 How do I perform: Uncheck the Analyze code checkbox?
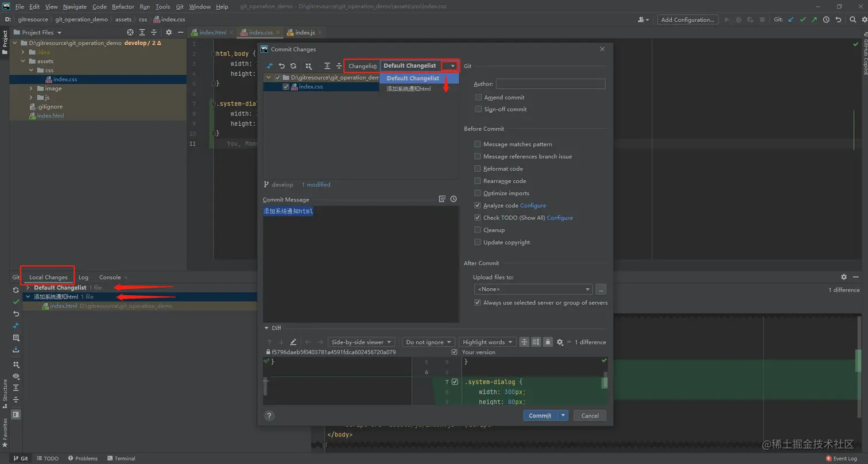478,205
